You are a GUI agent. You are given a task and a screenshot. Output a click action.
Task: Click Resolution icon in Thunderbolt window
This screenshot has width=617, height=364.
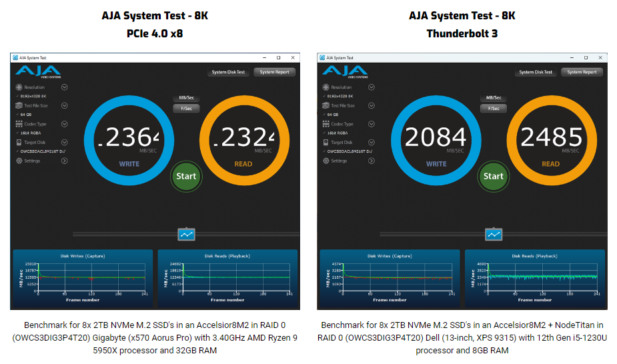326,87
